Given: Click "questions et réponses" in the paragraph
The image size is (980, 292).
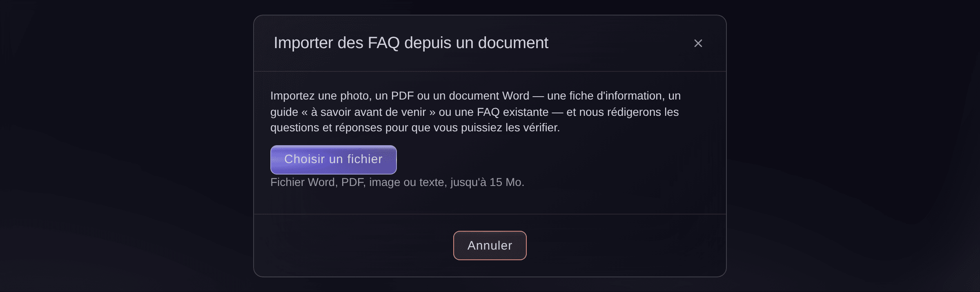Looking at the screenshot, I should 326,128.
